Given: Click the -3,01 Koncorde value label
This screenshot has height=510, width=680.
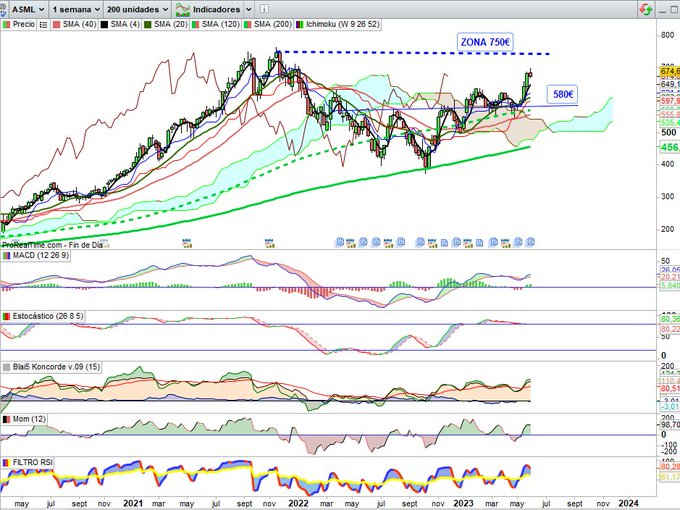Looking at the screenshot, I should [x=670, y=406].
